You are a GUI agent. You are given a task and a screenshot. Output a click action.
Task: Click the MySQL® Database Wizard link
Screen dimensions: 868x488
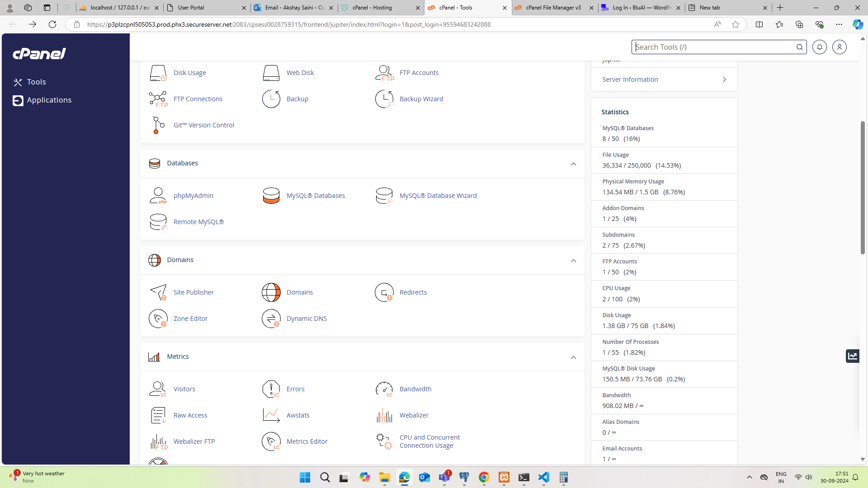[438, 196]
